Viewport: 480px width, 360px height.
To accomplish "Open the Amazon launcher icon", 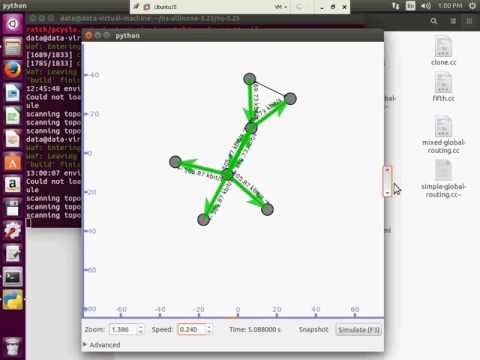I will point(13,184).
